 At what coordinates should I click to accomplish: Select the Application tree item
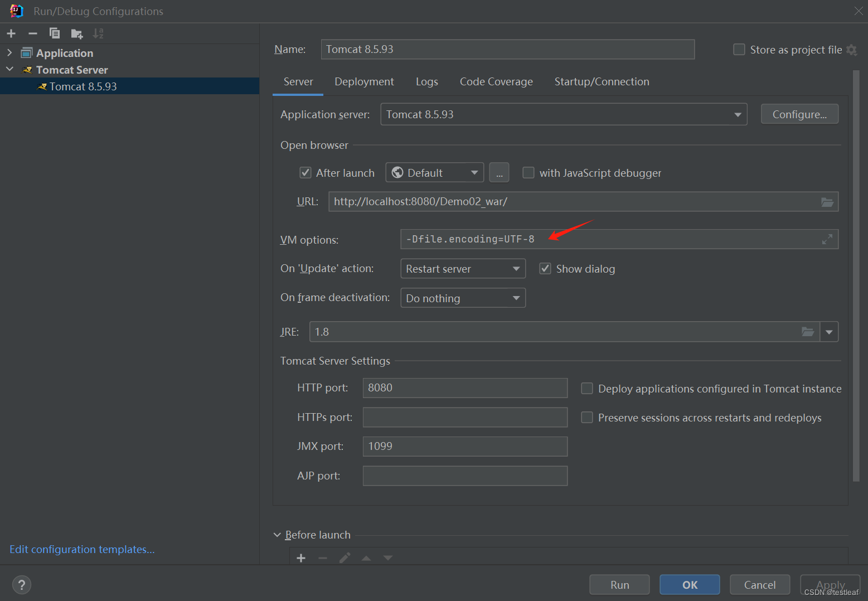[65, 53]
